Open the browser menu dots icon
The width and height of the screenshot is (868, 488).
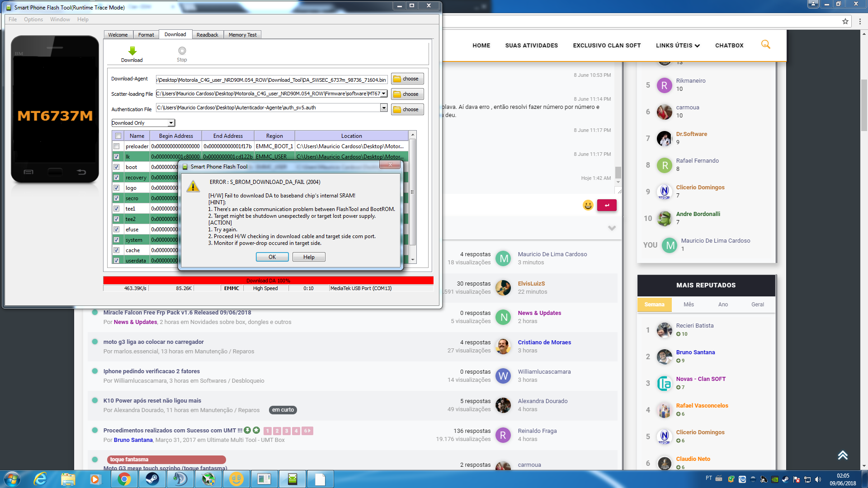(860, 21)
